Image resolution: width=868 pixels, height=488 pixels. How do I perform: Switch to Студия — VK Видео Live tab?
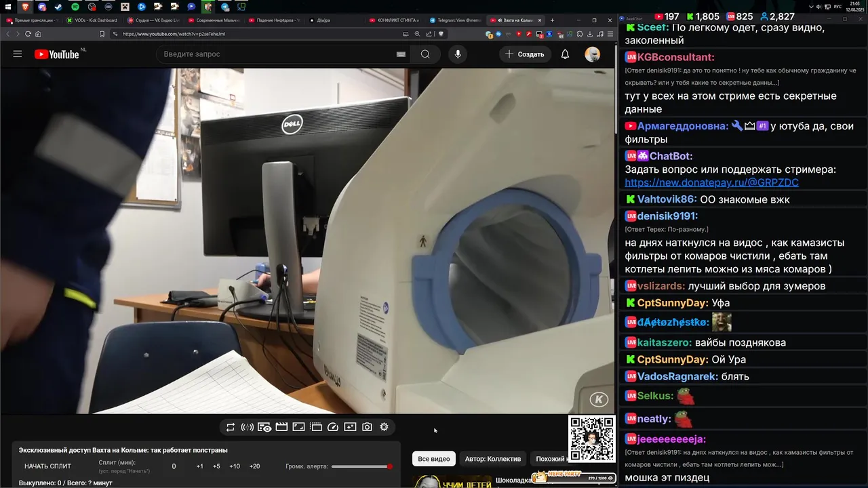[x=153, y=20]
